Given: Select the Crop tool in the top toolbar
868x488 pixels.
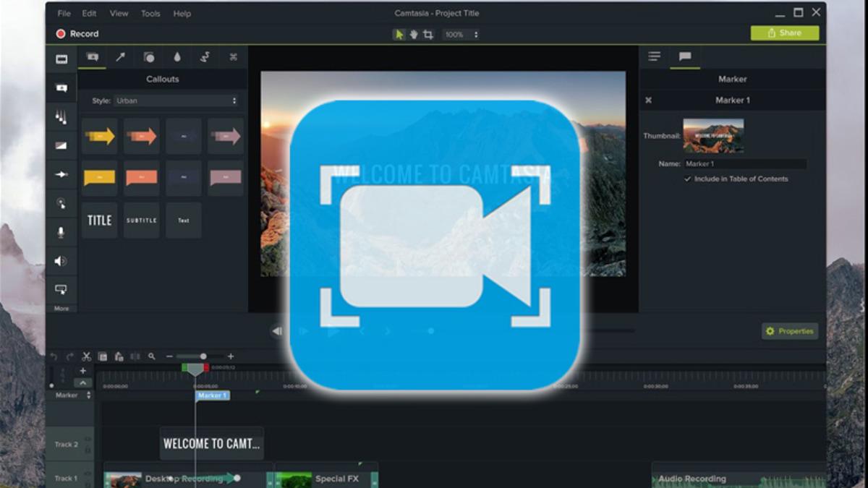Looking at the screenshot, I should pyautogui.click(x=428, y=34).
